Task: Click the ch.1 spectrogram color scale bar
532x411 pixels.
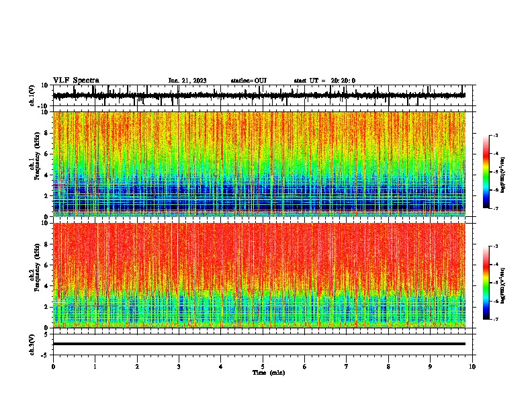Action: pyautogui.click(x=486, y=172)
